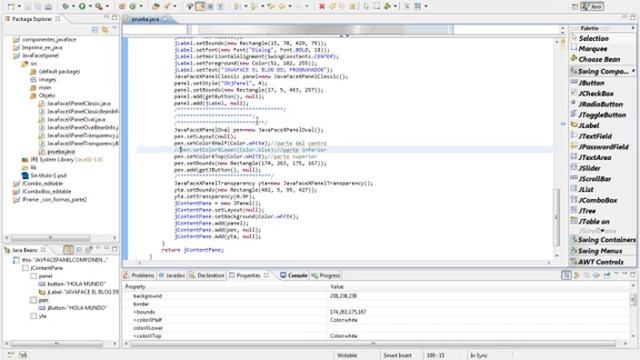Select the JTree palette component
This screenshot has height=360, width=640.
tap(587, 211)
